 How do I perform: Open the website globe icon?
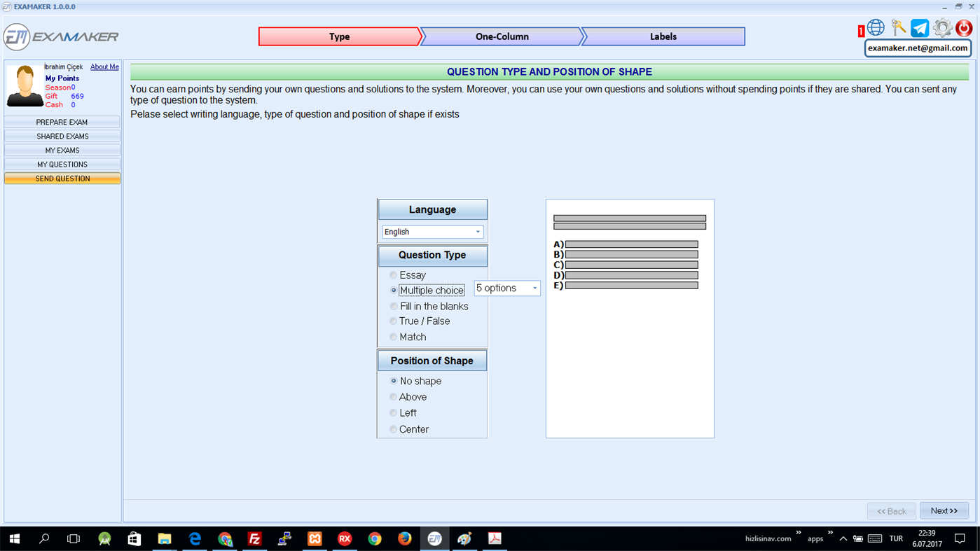pos(875,27)
